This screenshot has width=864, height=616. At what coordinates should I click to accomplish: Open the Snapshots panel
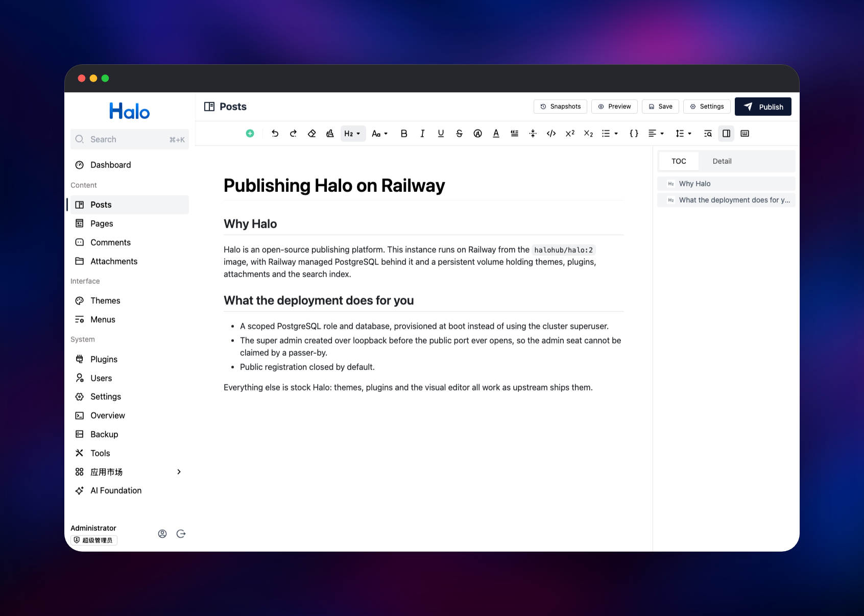(x=560, y=107)
